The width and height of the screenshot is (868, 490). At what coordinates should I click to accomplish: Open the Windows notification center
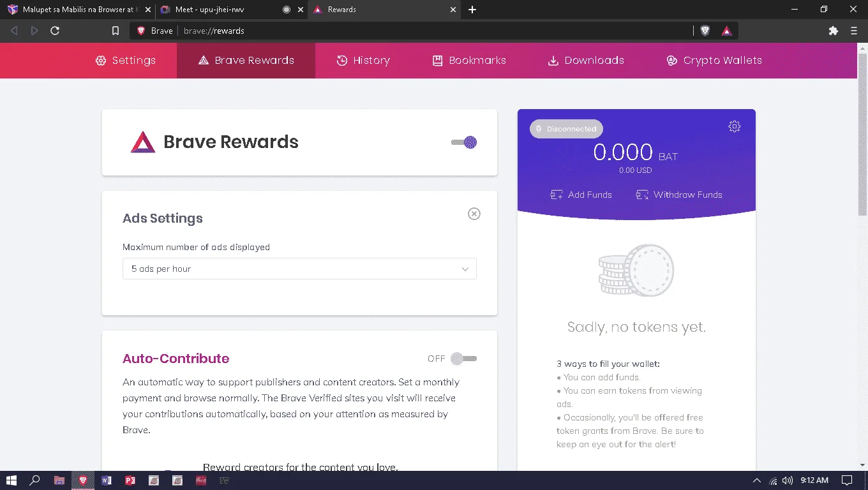coord(847,480)
